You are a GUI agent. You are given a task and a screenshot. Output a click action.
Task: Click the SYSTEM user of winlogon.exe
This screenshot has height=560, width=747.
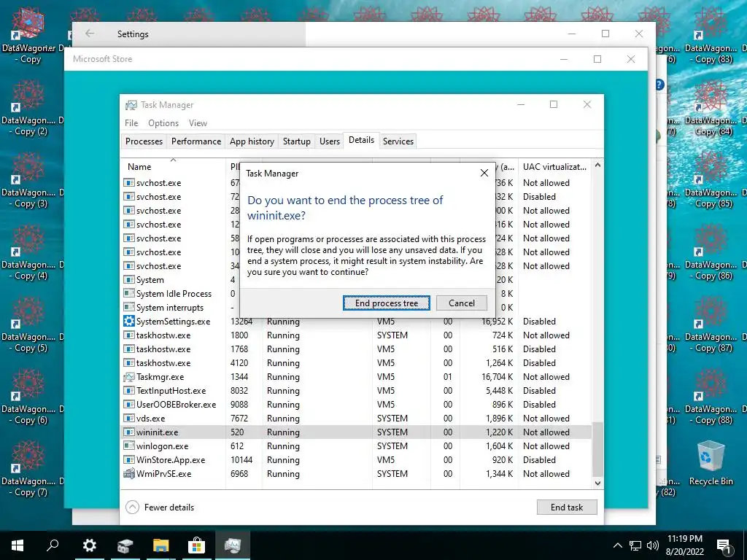[x=392, y=446]
